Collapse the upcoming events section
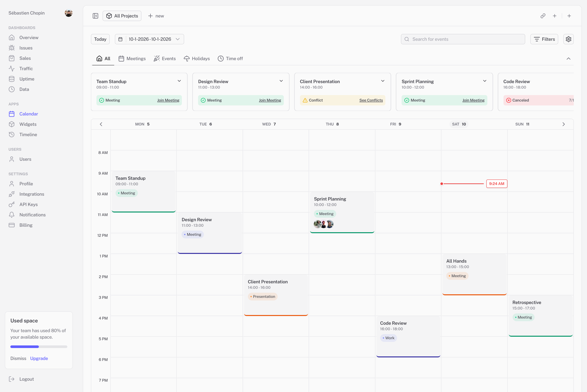Image resolution: width=587 pixels, height=392 pixels. 568,59
